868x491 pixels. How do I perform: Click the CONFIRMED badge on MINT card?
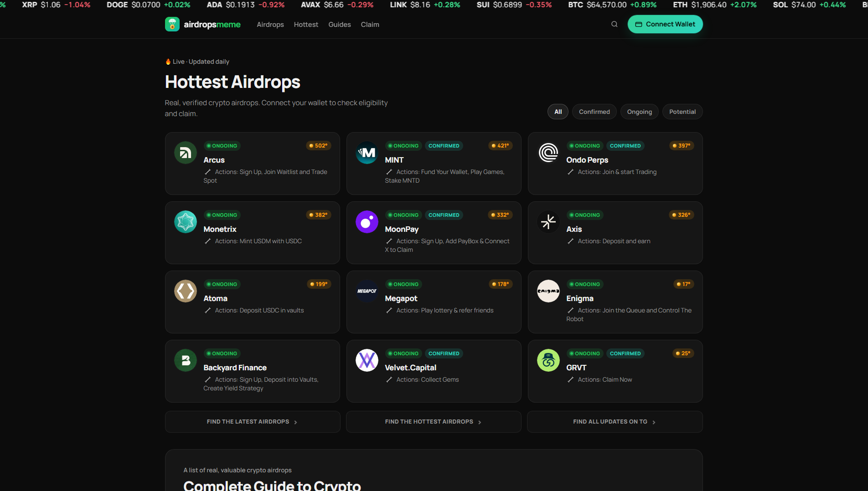coord(444,146)
